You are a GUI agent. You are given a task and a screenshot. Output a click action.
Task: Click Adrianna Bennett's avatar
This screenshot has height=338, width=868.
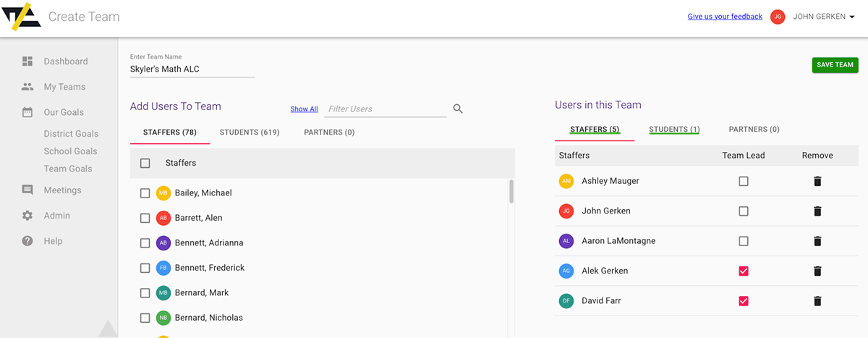point(163,243)
